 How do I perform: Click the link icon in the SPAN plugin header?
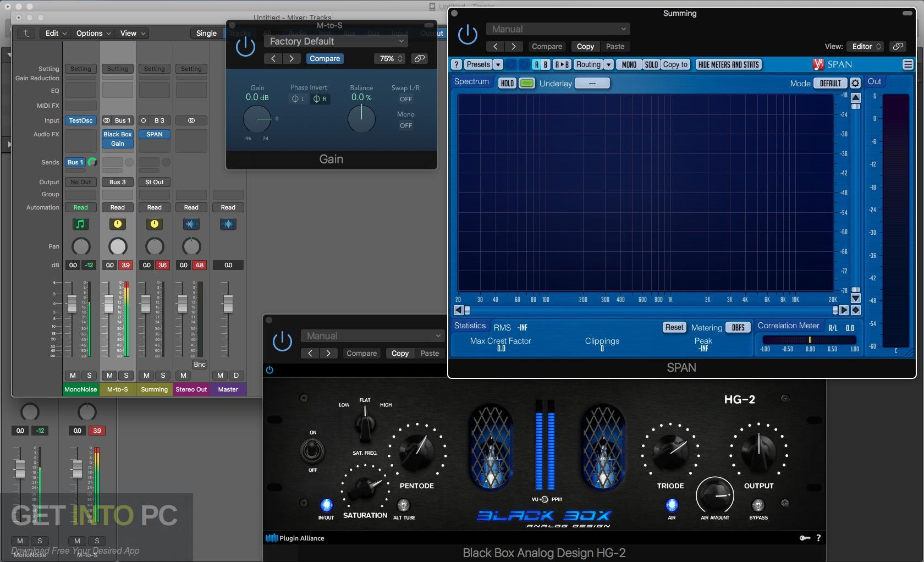898,46
